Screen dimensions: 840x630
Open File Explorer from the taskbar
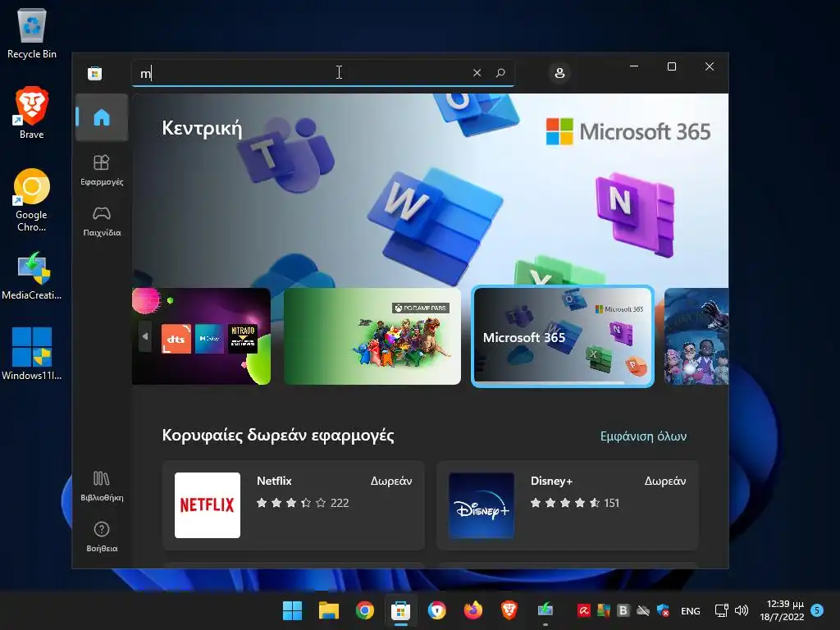(x=328, y=610)
